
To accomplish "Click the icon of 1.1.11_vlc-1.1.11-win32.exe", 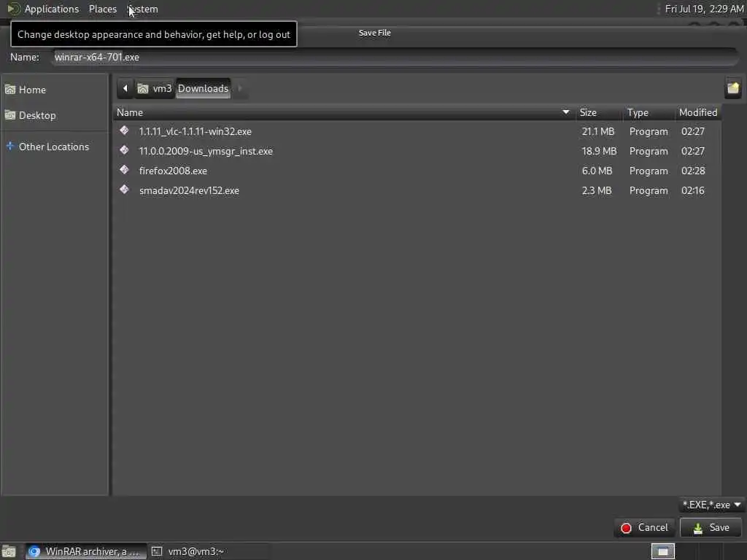I will 124,131.
